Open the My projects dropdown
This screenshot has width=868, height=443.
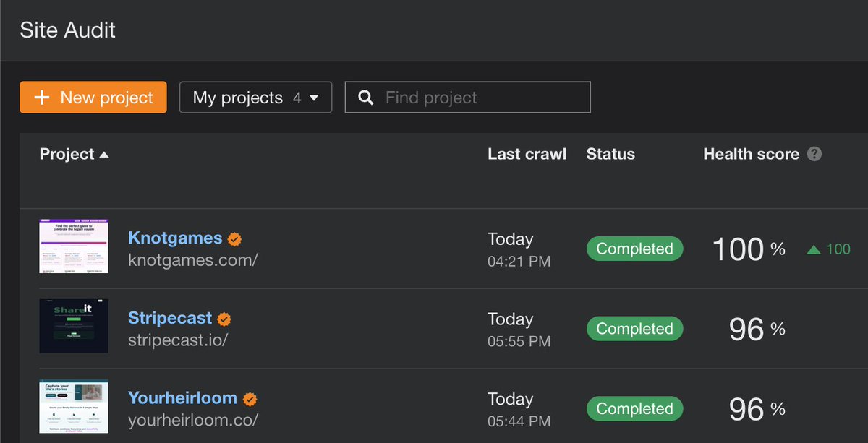pyautogui.click(x=255, y=98)
